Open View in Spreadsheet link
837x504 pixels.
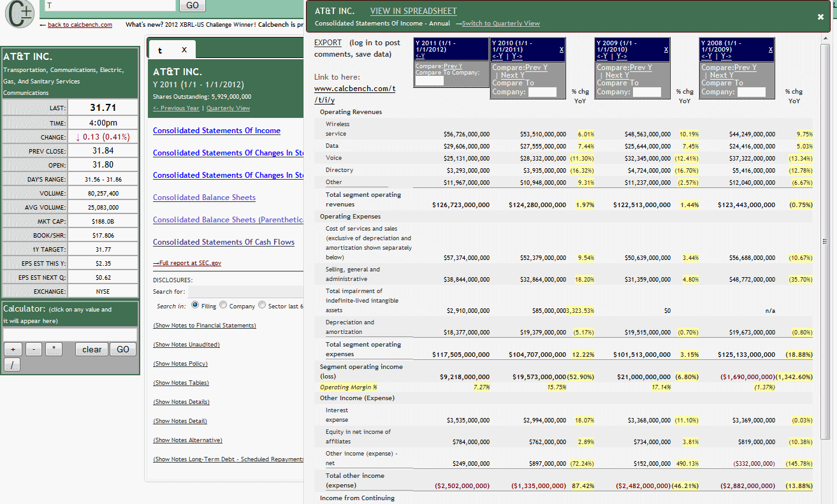pos(413,11)
